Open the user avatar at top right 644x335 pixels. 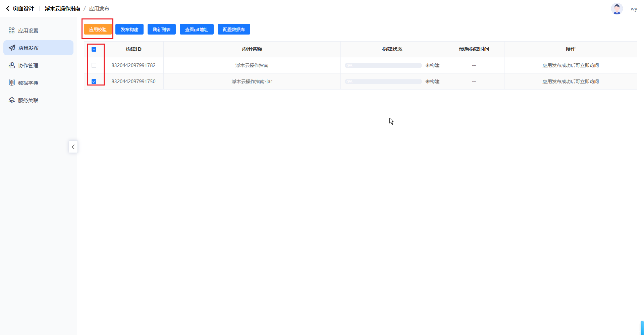(616, 9)
